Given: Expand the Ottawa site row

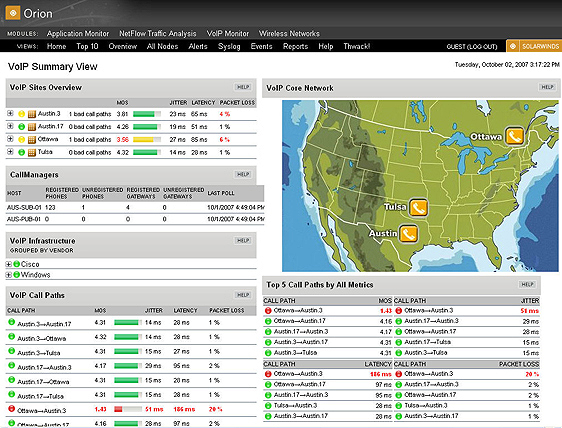Looking at the screenshot, I should 10,139.
